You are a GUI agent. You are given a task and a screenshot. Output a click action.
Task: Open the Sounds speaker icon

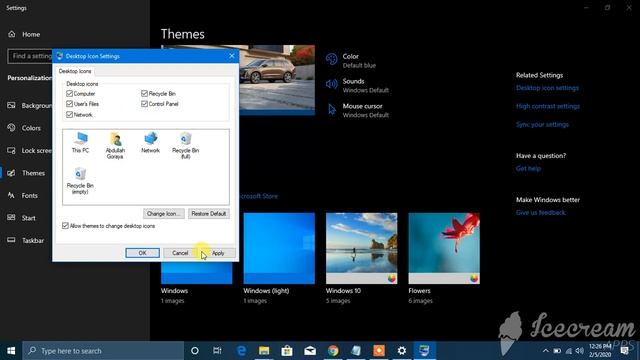pyautogui.click(x=331, y=84)
